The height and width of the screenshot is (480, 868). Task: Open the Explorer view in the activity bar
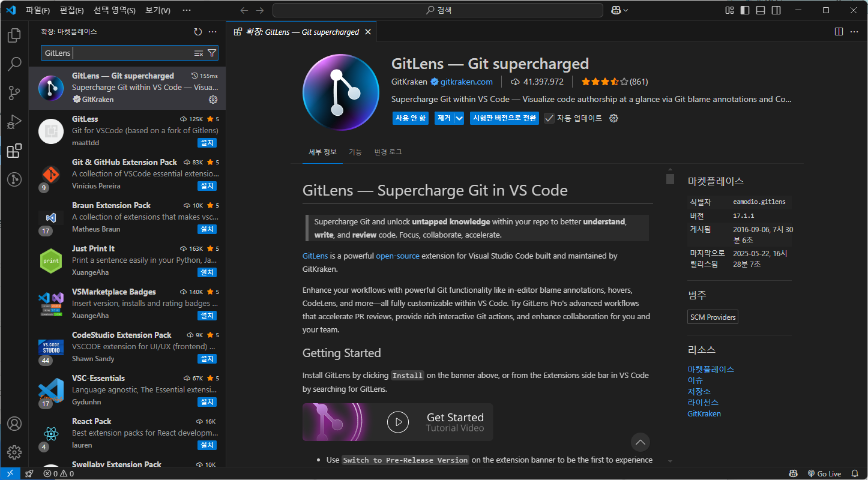14,35
